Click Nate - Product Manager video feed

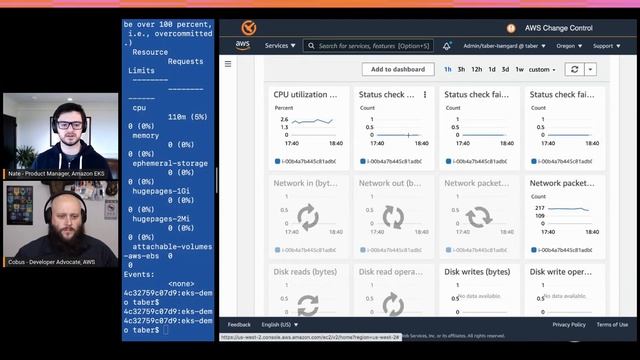click(60, 136)
